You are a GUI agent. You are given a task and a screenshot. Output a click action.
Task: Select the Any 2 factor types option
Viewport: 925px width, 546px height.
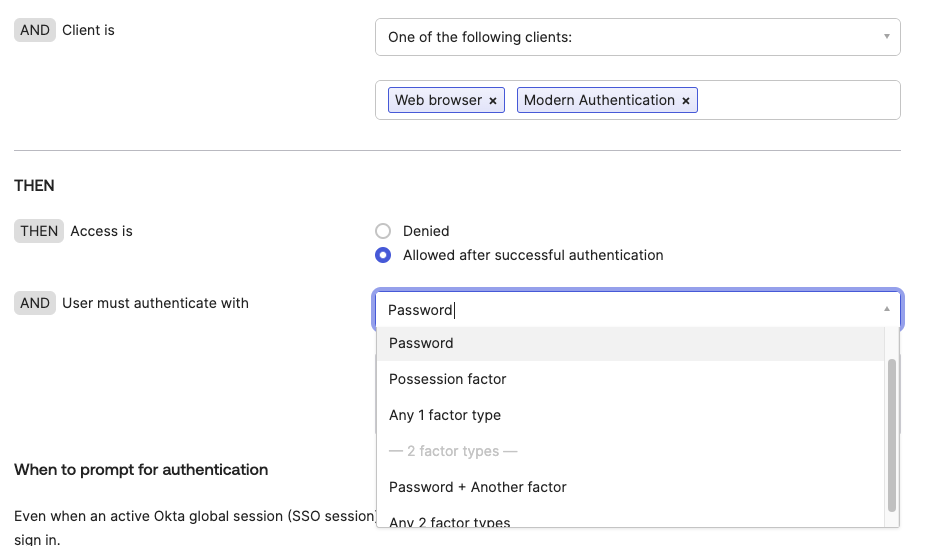(x=449, y=522)
